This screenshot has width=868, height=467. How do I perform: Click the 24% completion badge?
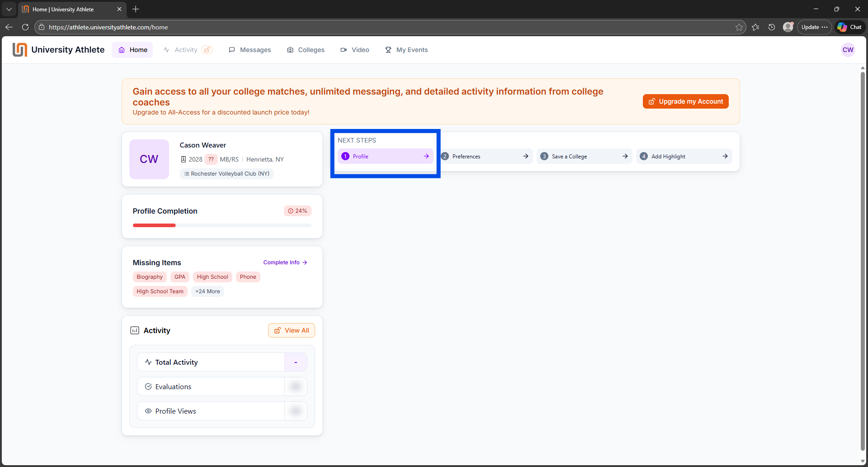[297, 211]
